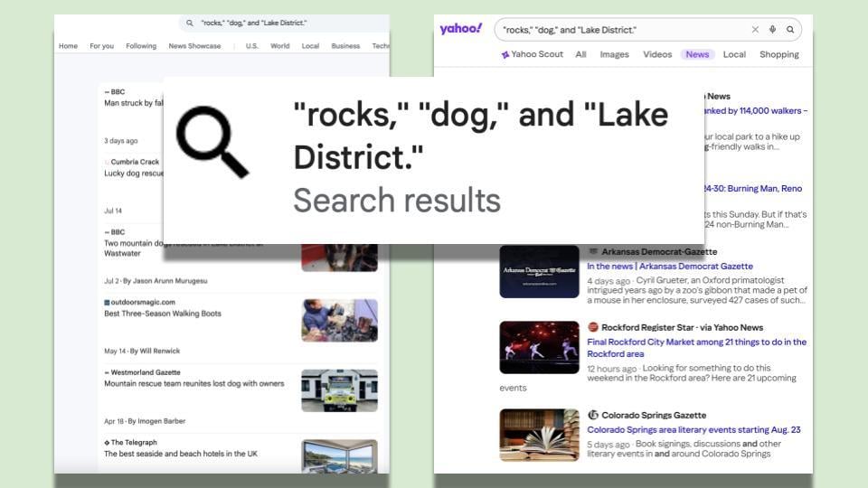
Task: Click the Google News search magnifier icon
Action: [x=189, y=23]
